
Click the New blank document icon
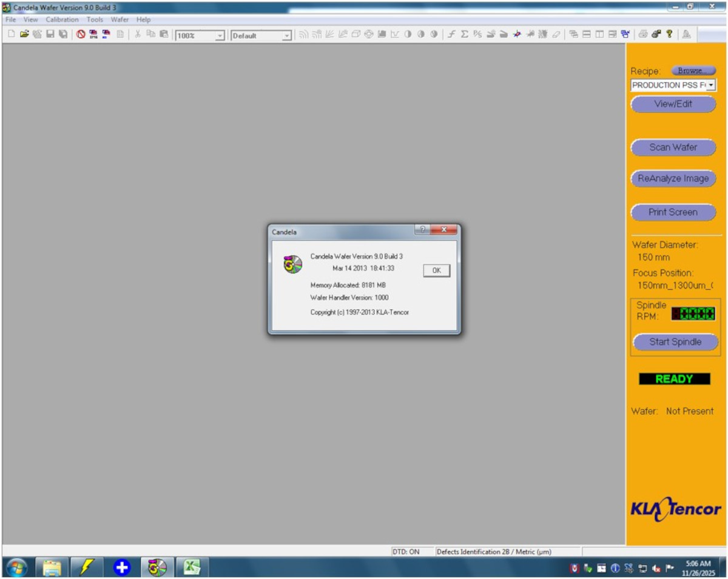(12, 35)
